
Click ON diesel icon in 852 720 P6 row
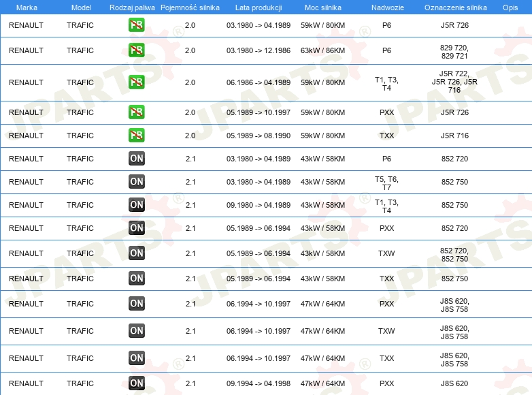(136, 158)
